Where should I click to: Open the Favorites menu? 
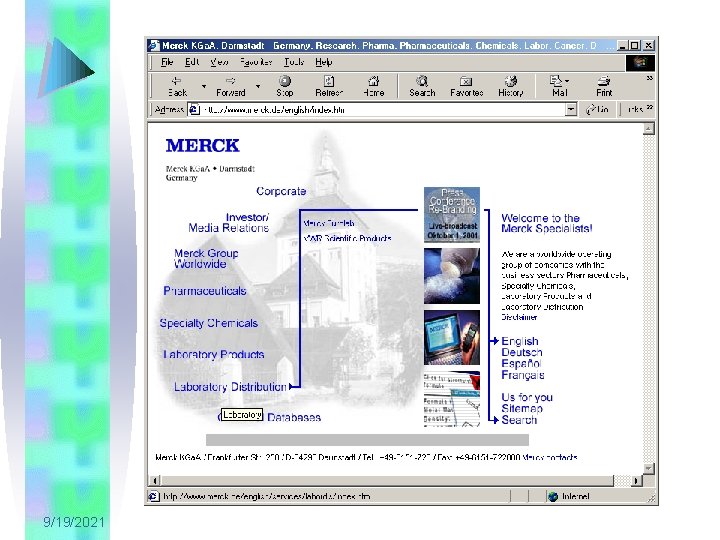point(256,62)
